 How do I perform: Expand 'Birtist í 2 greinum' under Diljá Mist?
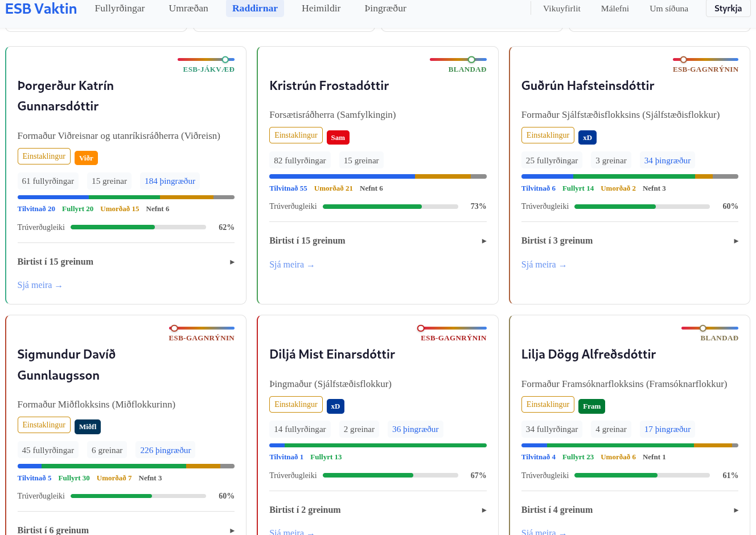[x=377, y=510]
